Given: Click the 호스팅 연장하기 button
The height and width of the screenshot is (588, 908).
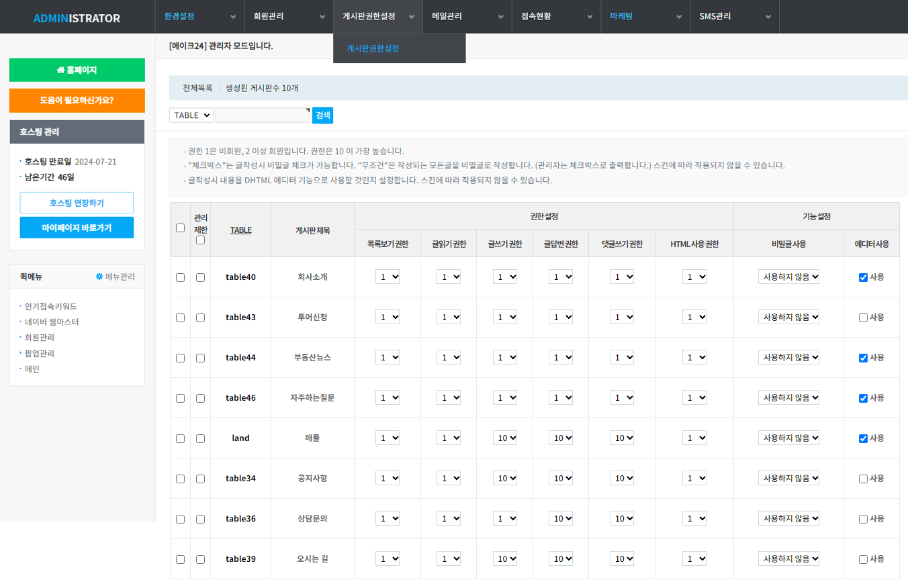Looking at the screenshot, I should tap(77, 203).
